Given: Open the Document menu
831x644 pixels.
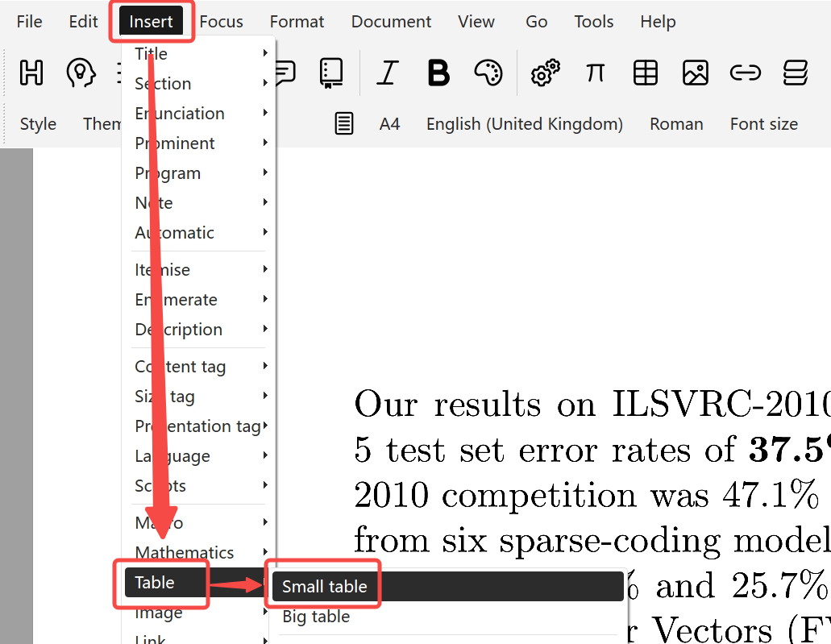Looking at the screenshot, I should 391,22.
